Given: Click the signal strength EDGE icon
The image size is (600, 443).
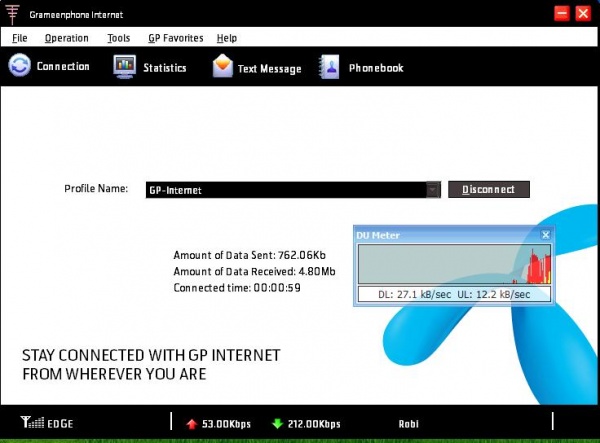Looking at the screenshot, I should pyautogui.click(x=32, y=422).
